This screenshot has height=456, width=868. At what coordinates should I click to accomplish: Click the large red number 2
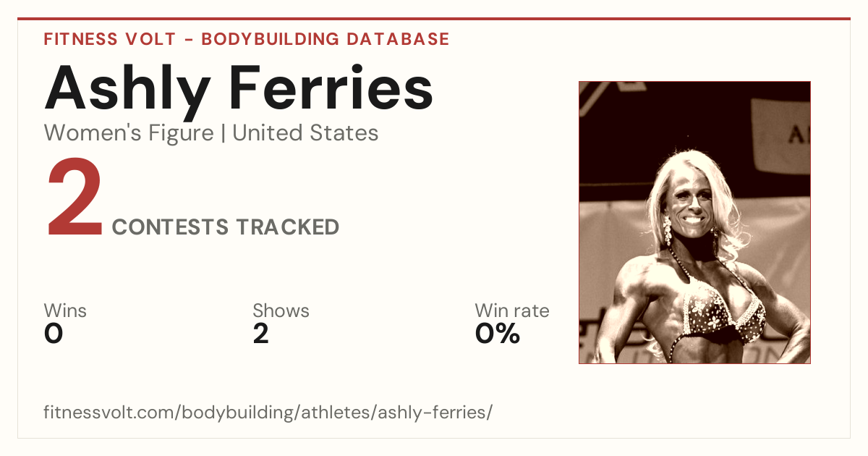click(75, 200)
